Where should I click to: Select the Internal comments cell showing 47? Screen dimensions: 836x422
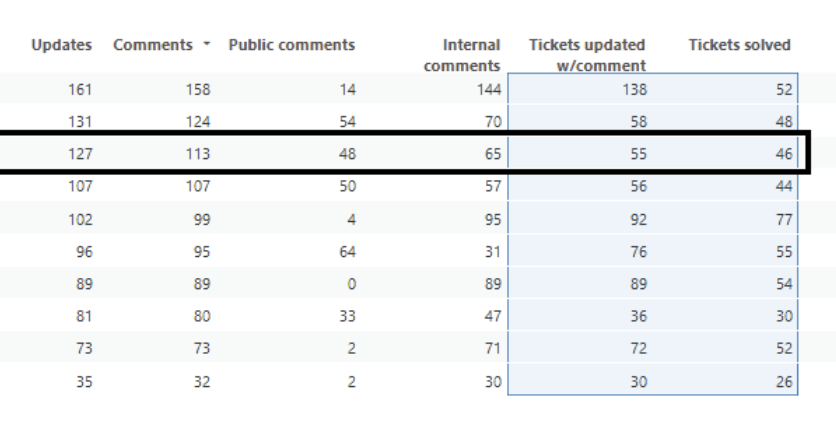[x=490, y=316]
